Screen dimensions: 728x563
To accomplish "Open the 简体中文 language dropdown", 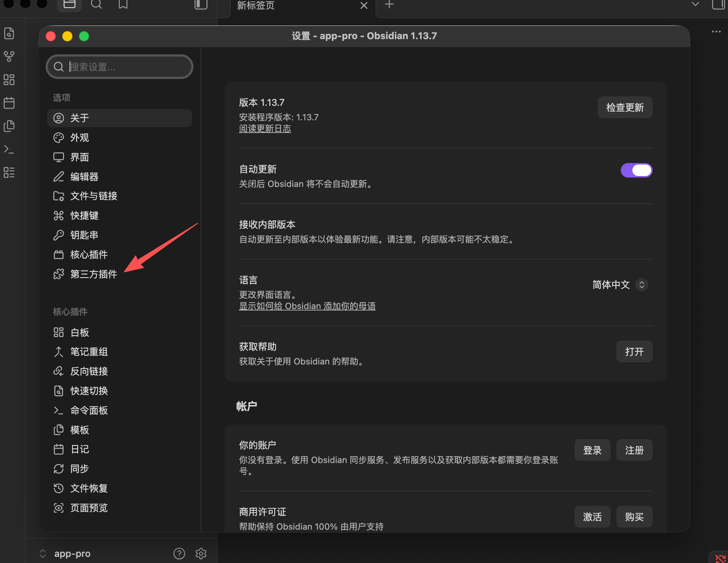I will [x=620, y=285].
